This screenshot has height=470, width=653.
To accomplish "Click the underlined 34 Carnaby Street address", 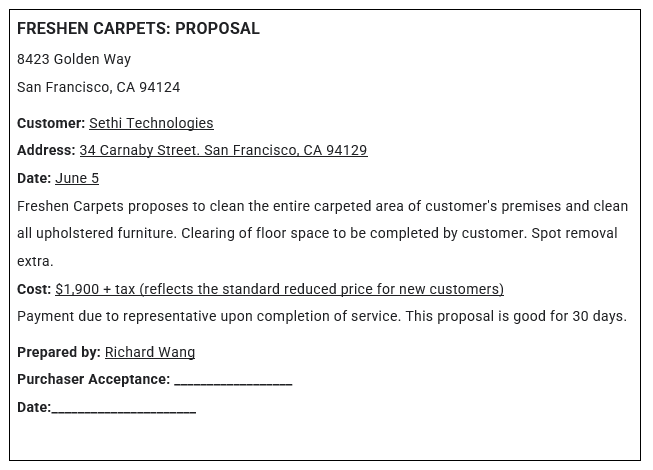I will pyautogui.click(x=223, y=150).
